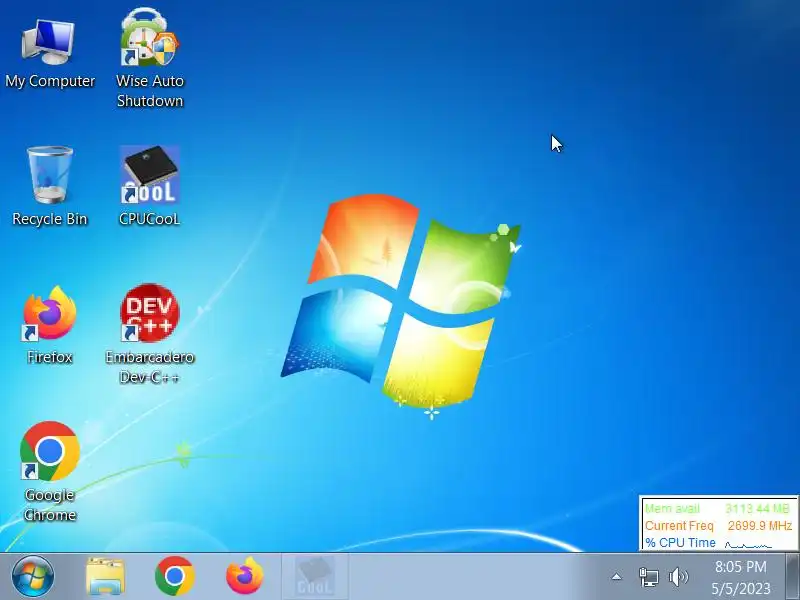Show hidden system tray icons
This screenshot has width=800, height=600.
pyautogui.click(x=616, y=577)
